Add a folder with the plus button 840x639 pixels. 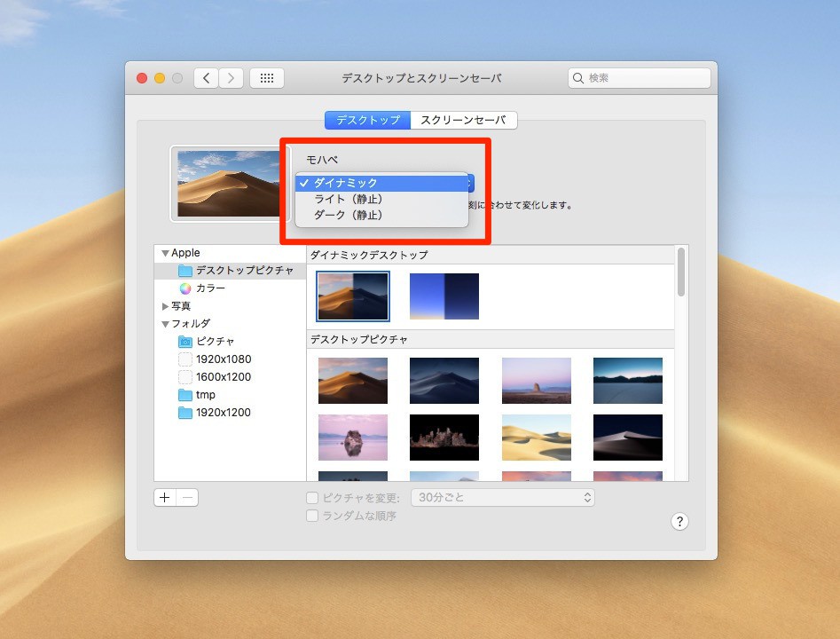[x=164, y=498]
